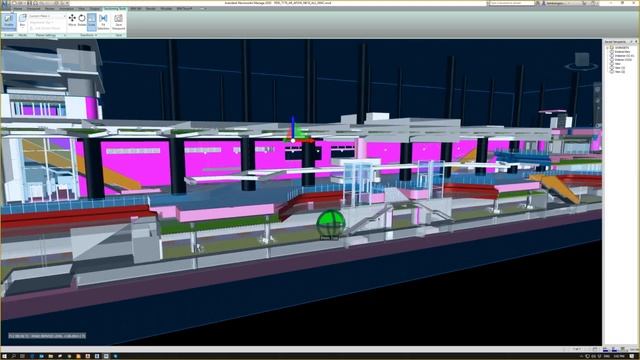The height and width of the screenshot is (360, 640).
Task: Open Task View on the taskbar
Action: pyautogui.click(x=22, y=356)
